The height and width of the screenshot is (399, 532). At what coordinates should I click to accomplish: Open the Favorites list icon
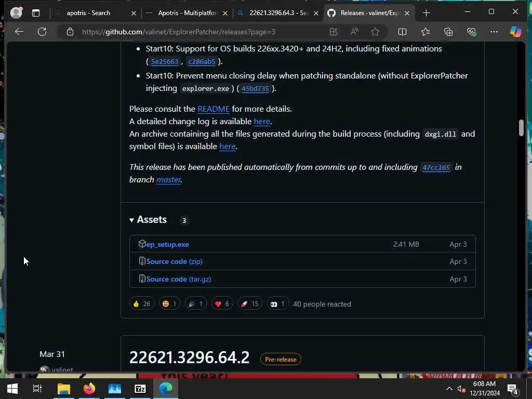425,32
